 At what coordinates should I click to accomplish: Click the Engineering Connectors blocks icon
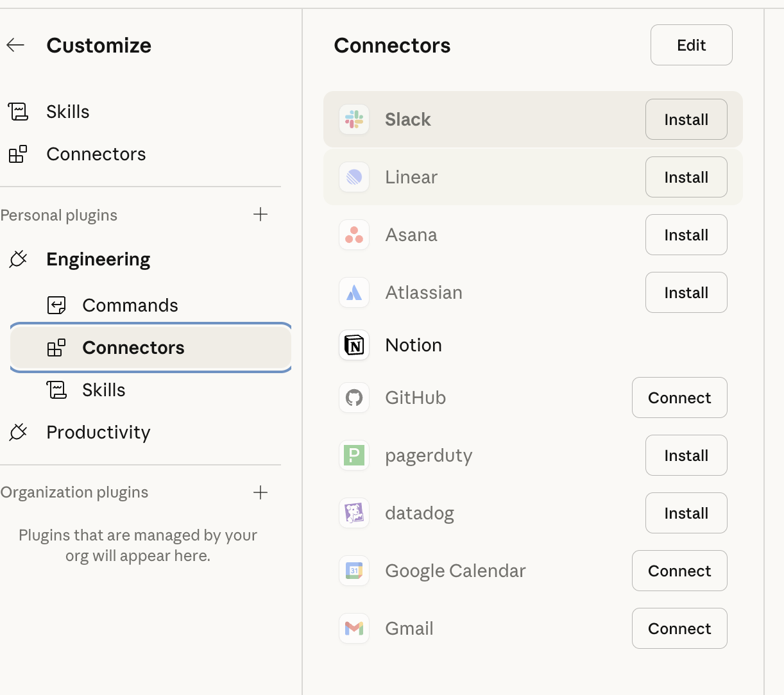(x=56, y=347)
